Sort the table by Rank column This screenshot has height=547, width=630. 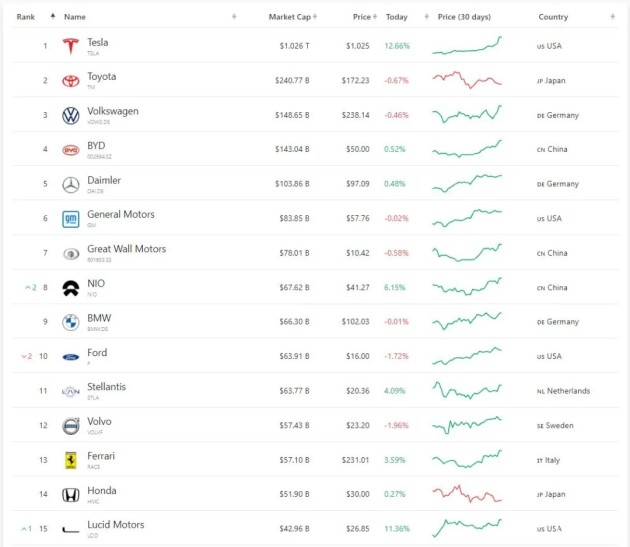point(26,17)
